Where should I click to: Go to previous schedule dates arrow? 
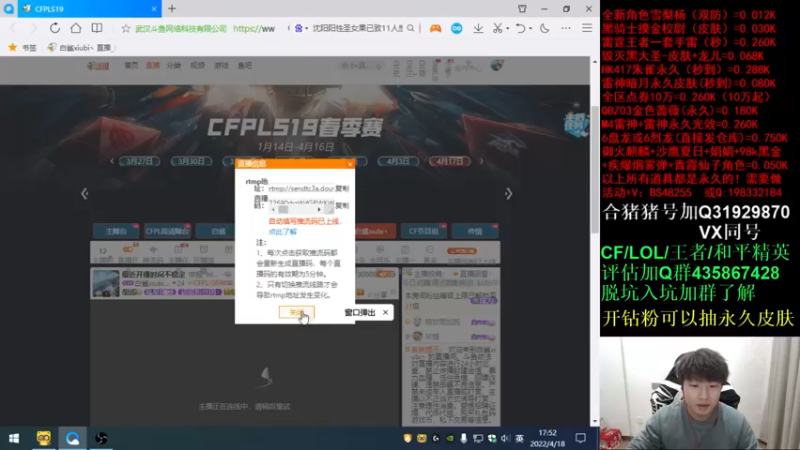(112, 161)
